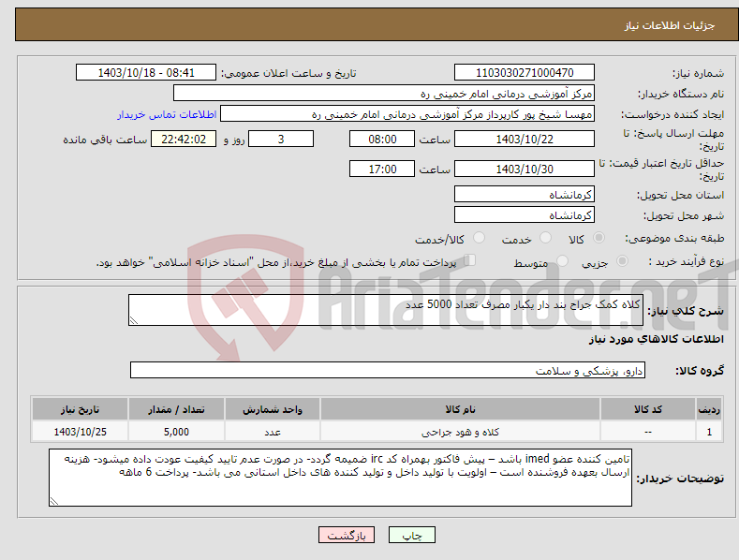The image size is (739, 560).
Task: Click the remaining time field 22:42:02
Action: (x=184, y=139)
